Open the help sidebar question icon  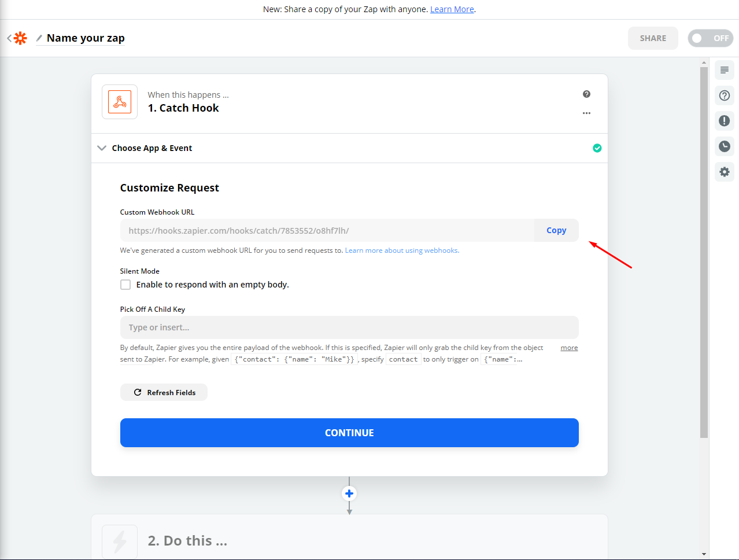tap(725, 95)
